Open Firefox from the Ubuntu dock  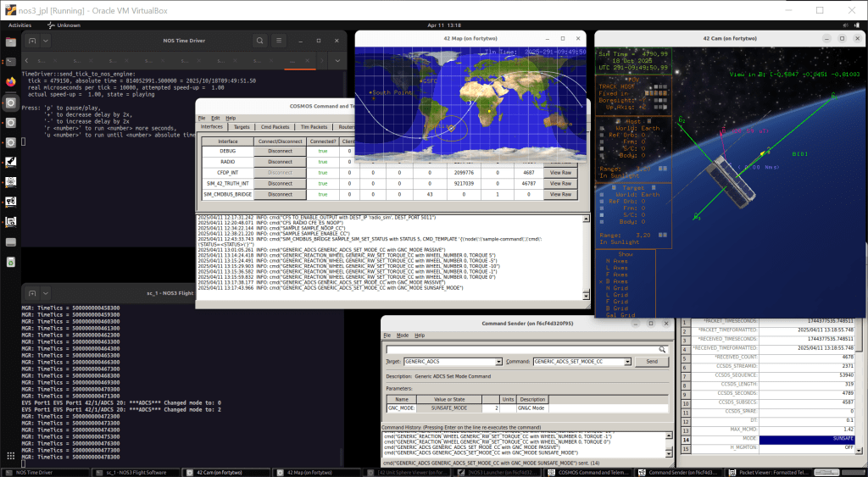coord(10,82)
